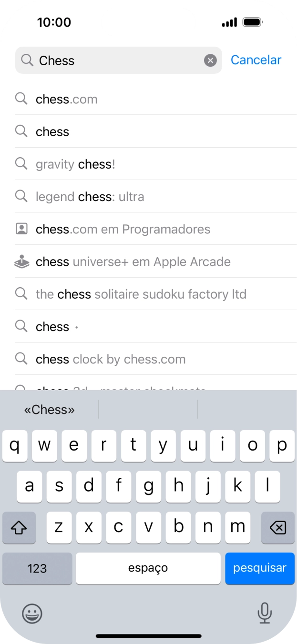Switch to the 123 numeric keyboard
Screen dimensions: 297x644
(x=37, y=568)
